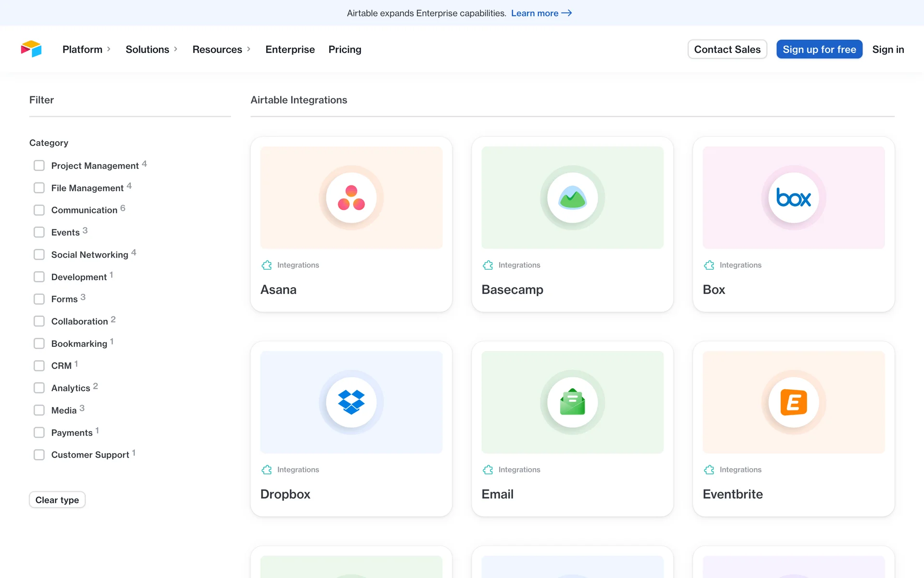Open the Pricing menu item

coord(345,49)
